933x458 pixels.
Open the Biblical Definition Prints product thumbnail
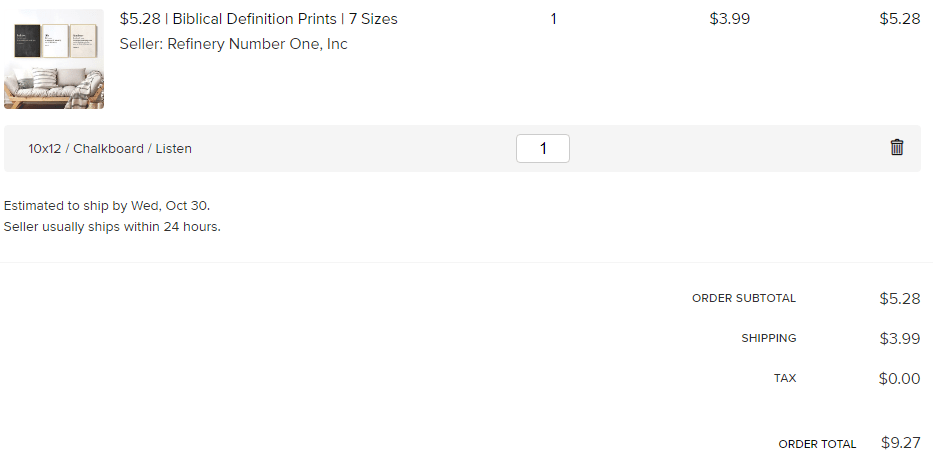54,59
